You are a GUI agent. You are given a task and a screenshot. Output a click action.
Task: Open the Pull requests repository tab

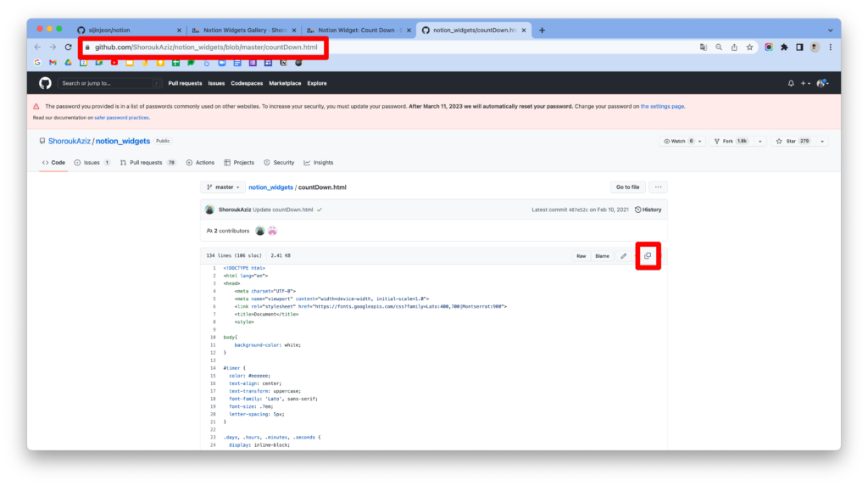point(145,162)
